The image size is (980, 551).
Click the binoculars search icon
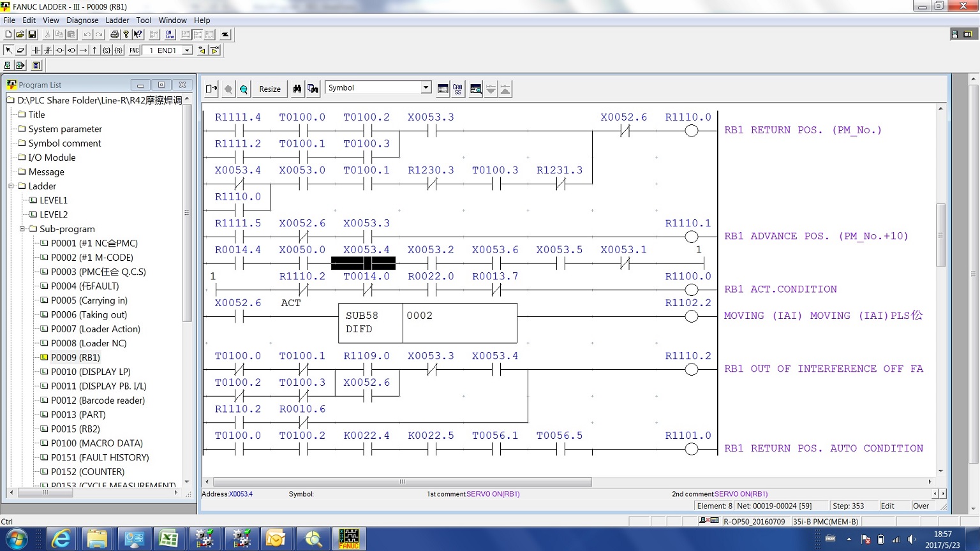click(297, 89)
